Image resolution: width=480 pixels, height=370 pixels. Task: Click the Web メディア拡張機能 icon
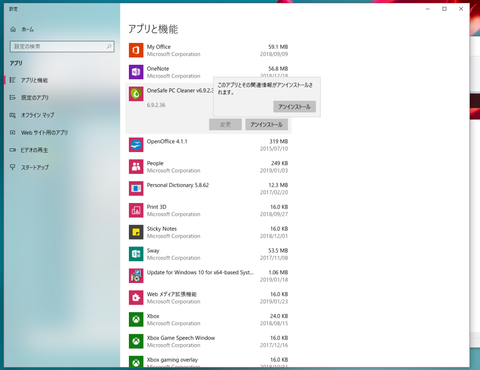136,298
